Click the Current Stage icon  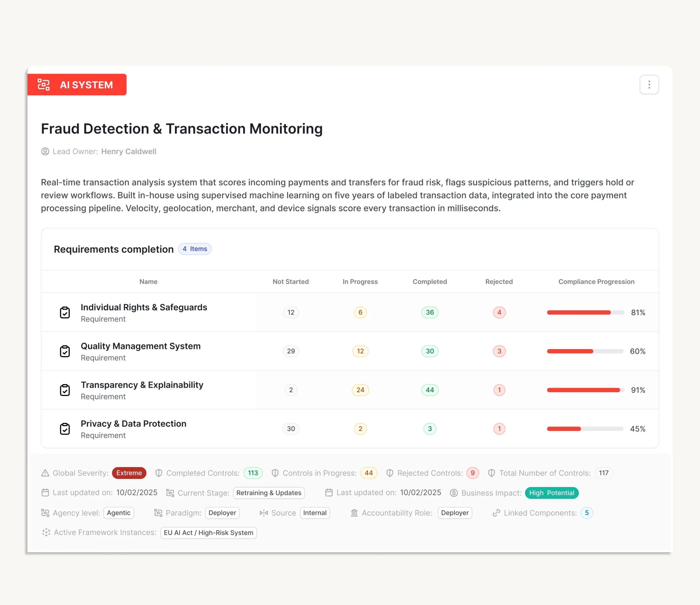(x=170, y=493)
